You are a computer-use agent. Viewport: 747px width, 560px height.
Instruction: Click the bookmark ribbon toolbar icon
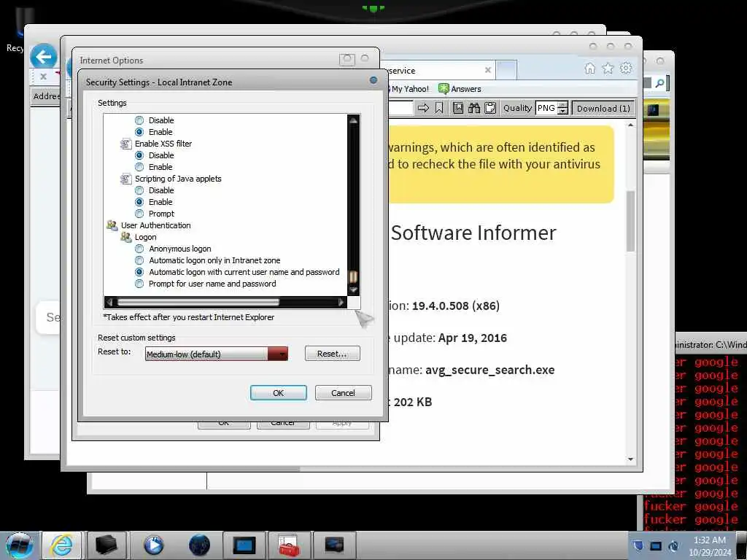click(x=439, y=108)
